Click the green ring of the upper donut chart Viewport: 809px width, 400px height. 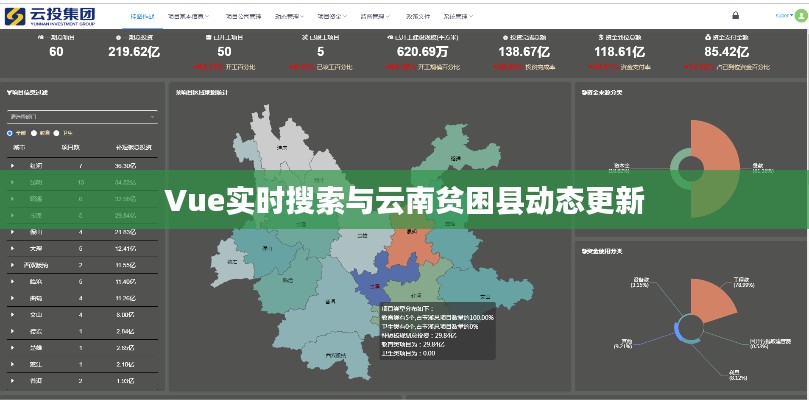pos(674,169)
